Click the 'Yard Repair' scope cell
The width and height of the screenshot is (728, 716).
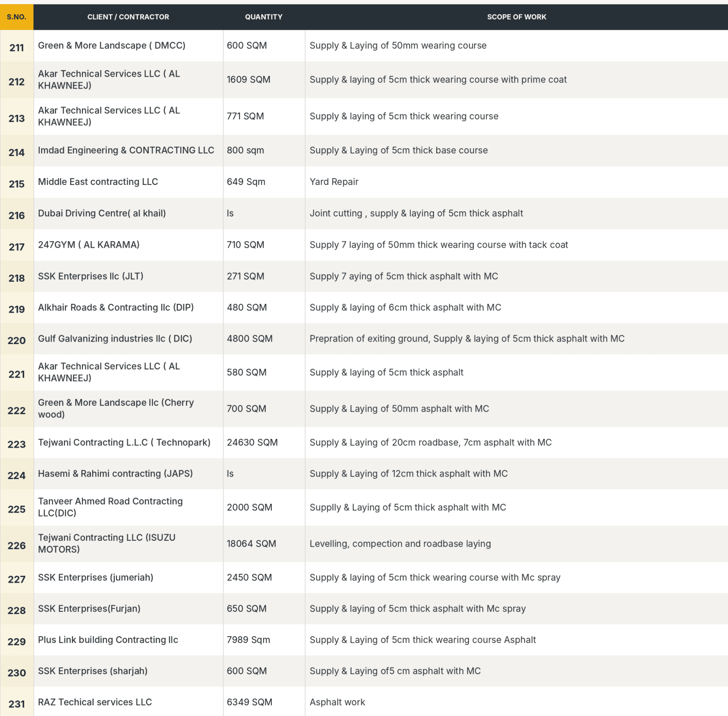[516, 182]
